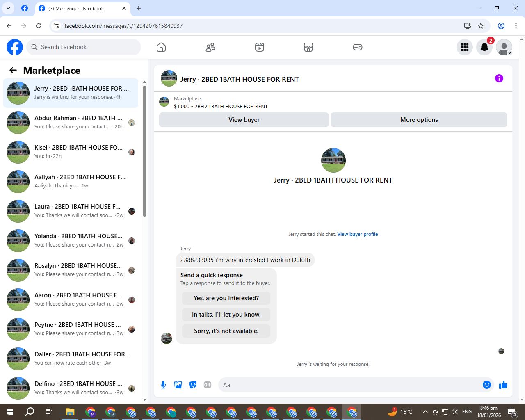The width and height of the screenshot is (525, 420).
Task: Choose a sticker with the sticker icon
Action: [x=193, y=385]
